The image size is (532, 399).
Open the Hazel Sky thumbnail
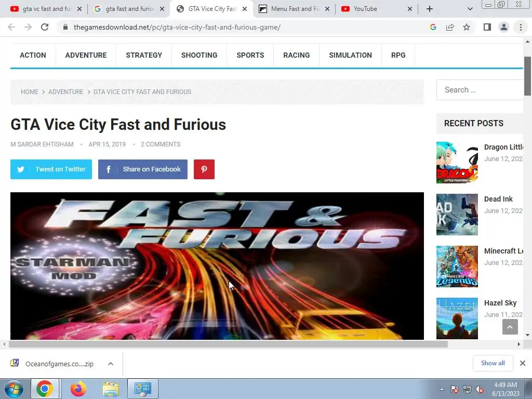coord(457,318)
